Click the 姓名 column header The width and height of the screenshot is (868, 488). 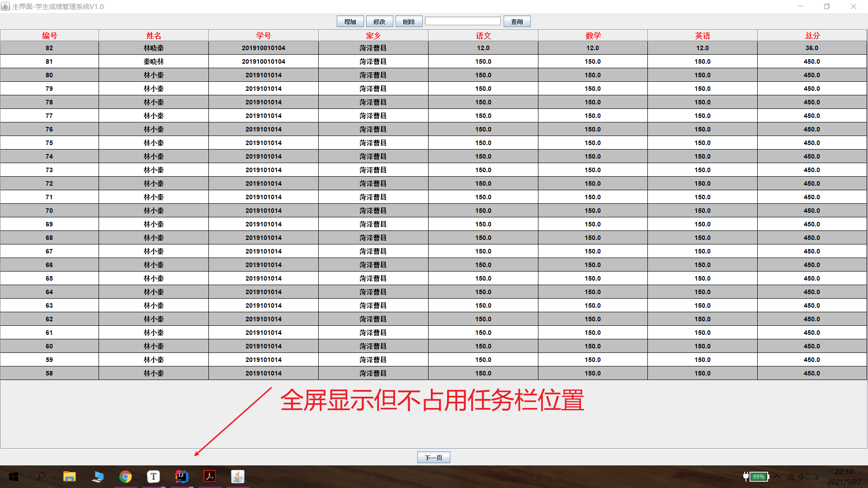coord(154,36)
